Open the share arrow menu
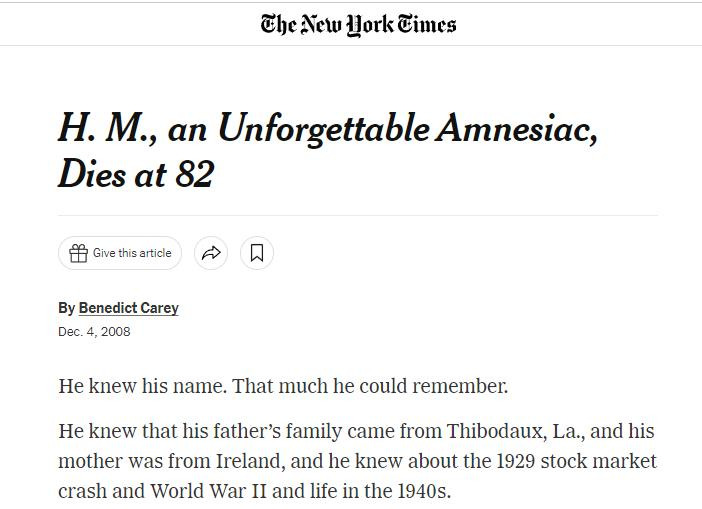 [x=211, y=253]
